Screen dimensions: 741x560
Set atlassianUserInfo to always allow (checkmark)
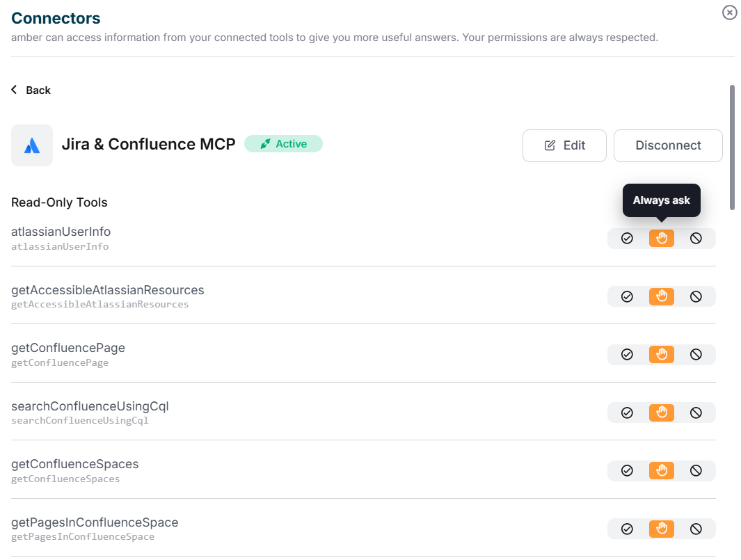(627, 238)
